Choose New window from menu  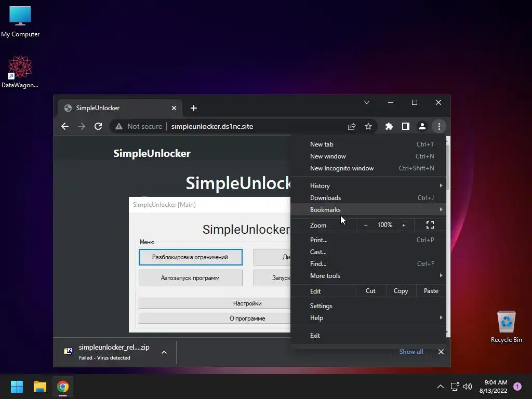[368, 156]
